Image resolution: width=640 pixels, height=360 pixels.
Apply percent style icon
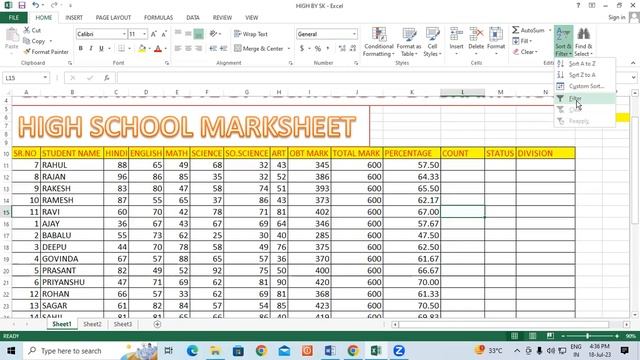pyautogui.click(x=318, y=49)
